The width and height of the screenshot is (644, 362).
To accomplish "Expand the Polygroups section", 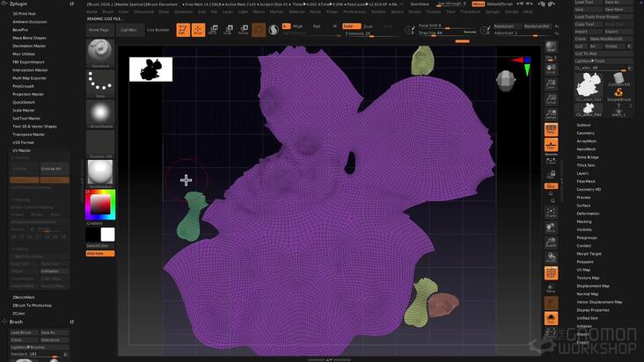I will click(587, 238).
